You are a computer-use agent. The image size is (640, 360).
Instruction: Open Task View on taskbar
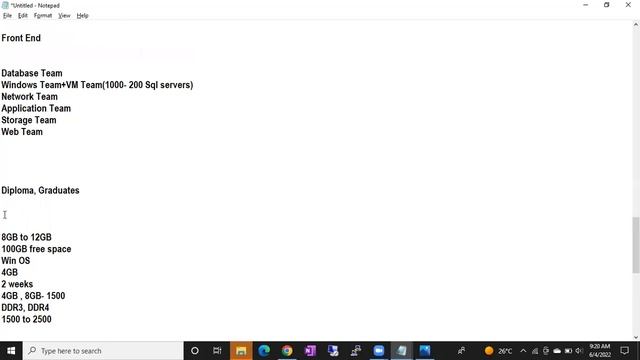(x=217, y=351)
